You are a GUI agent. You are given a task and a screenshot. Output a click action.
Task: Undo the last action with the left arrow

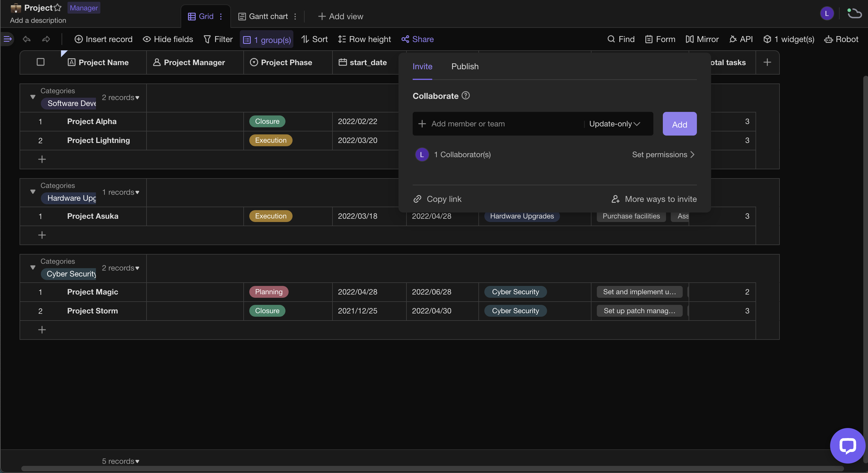[x=27, y=39]
